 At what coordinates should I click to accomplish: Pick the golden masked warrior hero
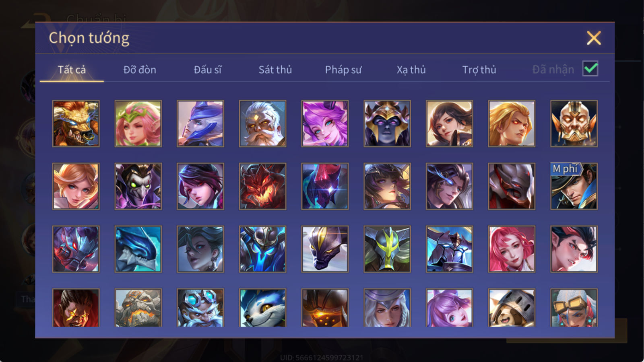coord(574,123)
